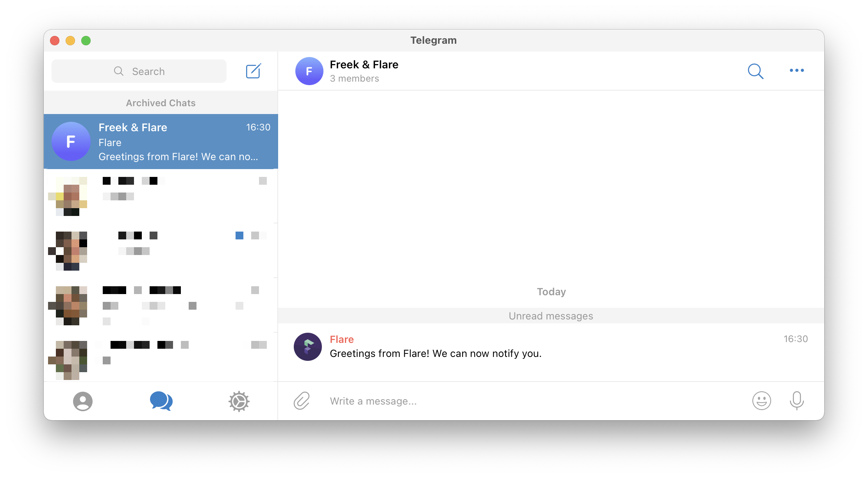Click the Search field in the sidebar
868x478 pixels.
139,71
